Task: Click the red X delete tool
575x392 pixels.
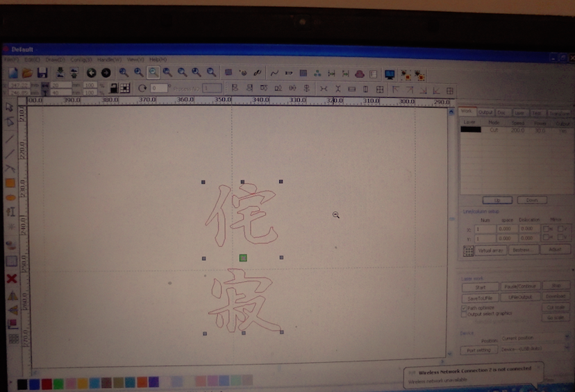Action: [x=12, y=279]
